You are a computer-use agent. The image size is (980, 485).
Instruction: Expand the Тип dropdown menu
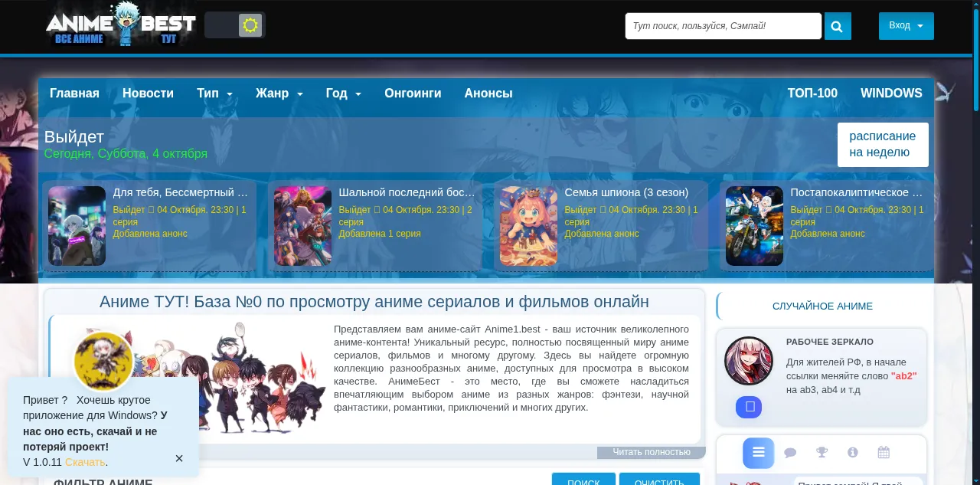coord(214,93)
